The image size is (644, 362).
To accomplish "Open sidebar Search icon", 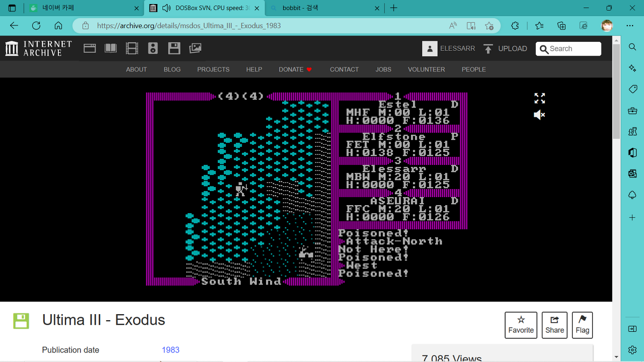I will pyautogui.click(x=632, y=47).
